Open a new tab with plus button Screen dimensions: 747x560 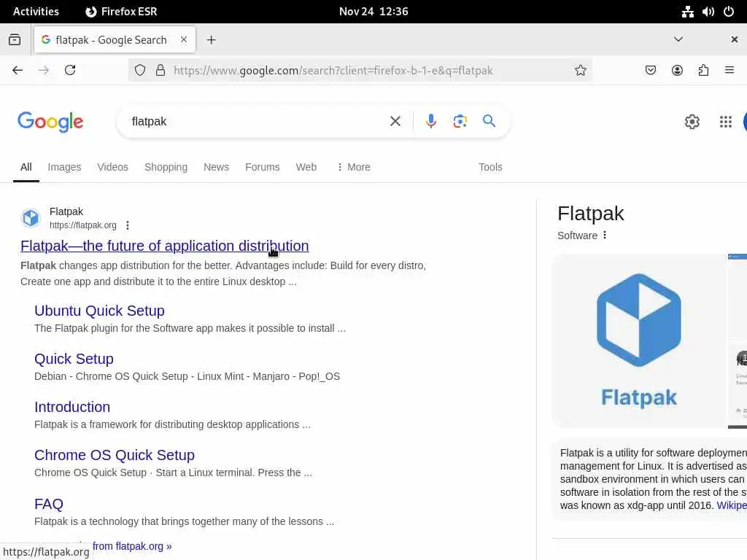coord(212,40)
